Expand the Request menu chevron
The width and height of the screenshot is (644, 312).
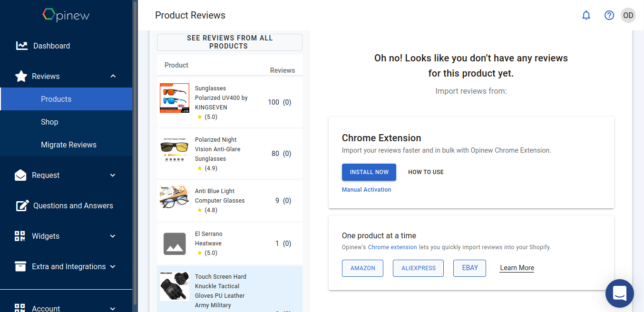[x=113, y=175]
